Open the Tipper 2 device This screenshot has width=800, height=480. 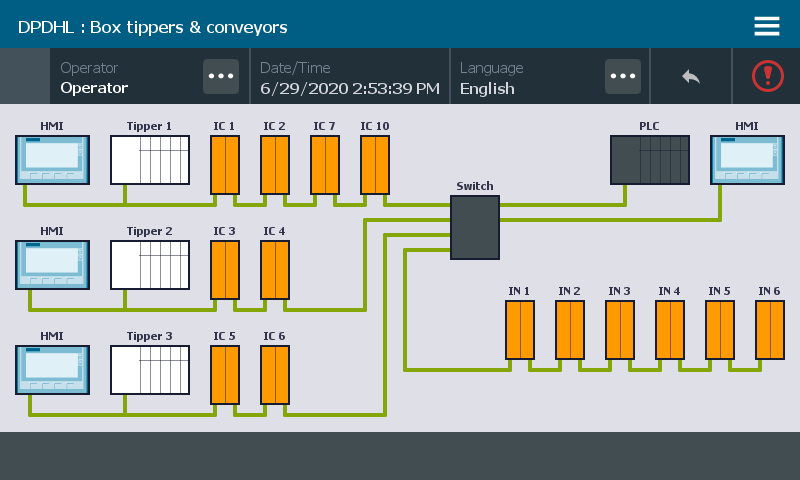[x=150, y=265]
